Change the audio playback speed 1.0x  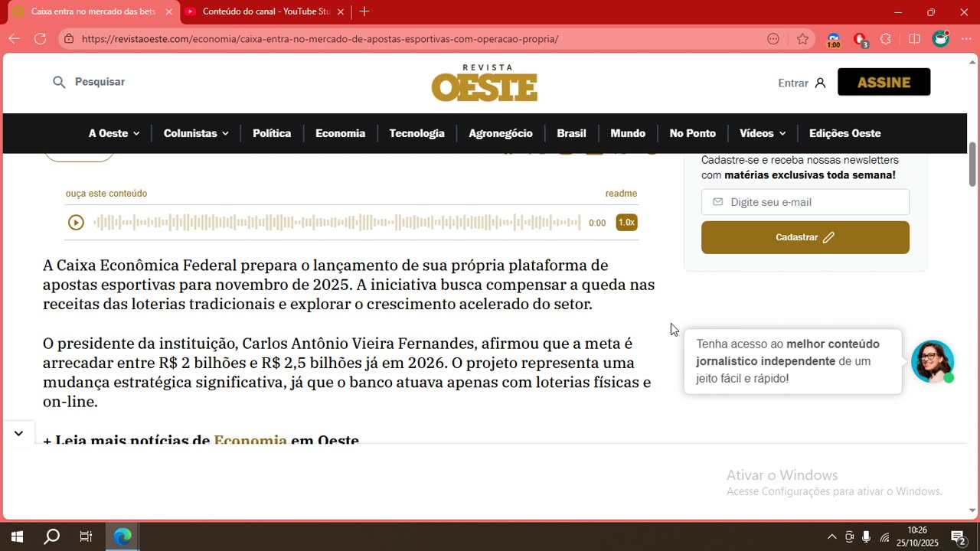click(626, 223)
